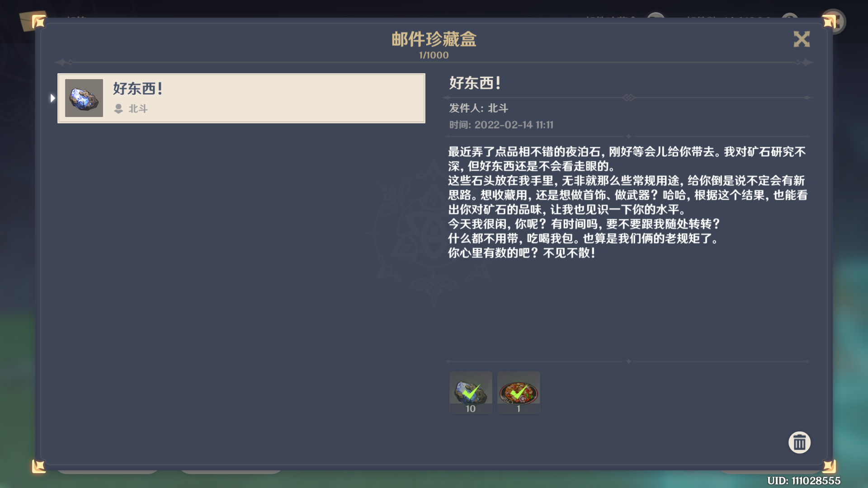The width and height of the screenshot is (868, 488).
Task: Inspect the red dish attachment item
Action: pos(519,392)
